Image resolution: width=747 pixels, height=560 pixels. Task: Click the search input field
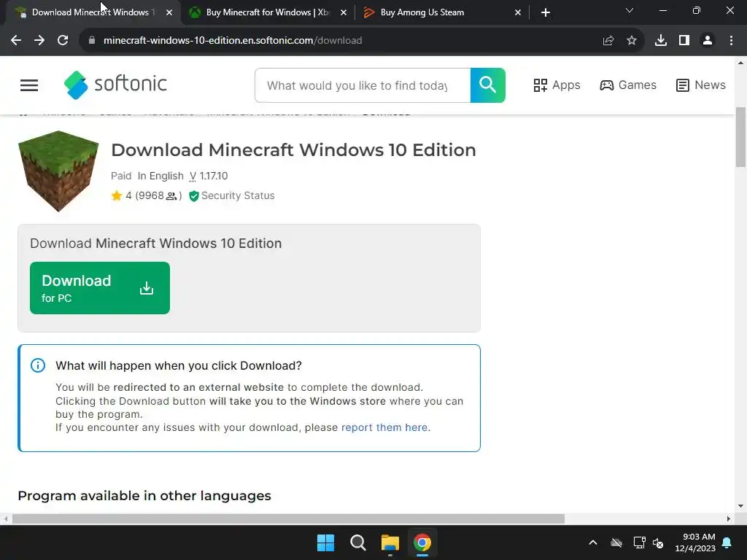tap(363, 85)
